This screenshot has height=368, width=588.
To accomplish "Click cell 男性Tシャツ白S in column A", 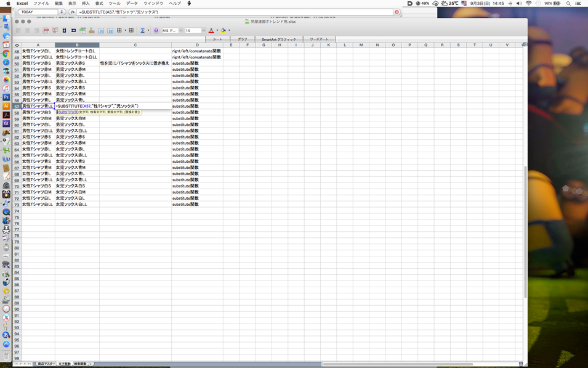I will tap(38, 112).
